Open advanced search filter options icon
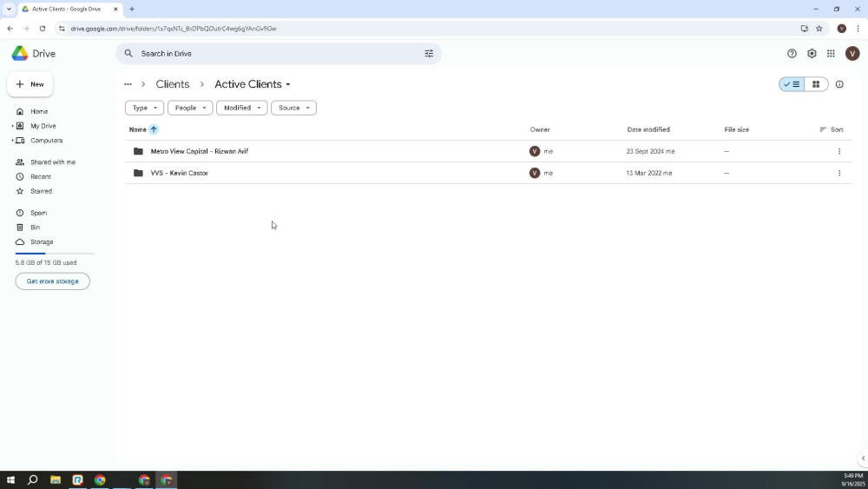Screen dimensions: 868x489 pos(429,54)
